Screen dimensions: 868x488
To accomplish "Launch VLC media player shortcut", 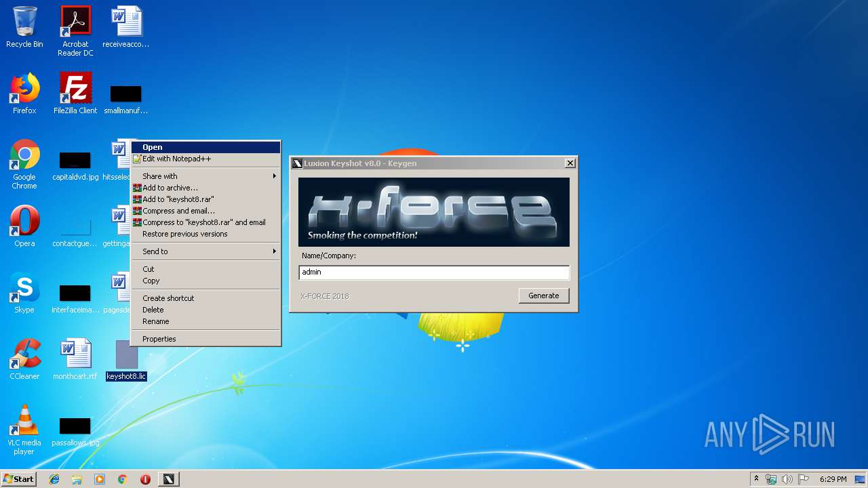I will (24, 430).
